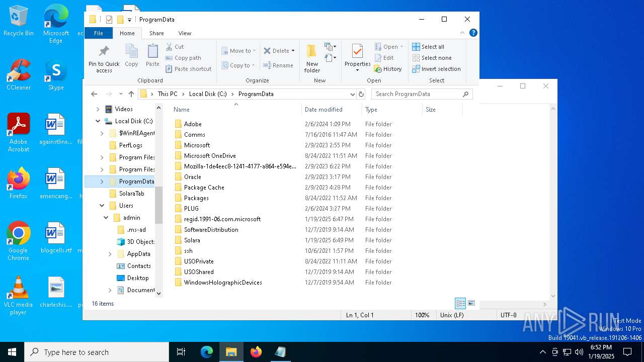
Task: Click Edit in Open group
Action: coord(384,58)
